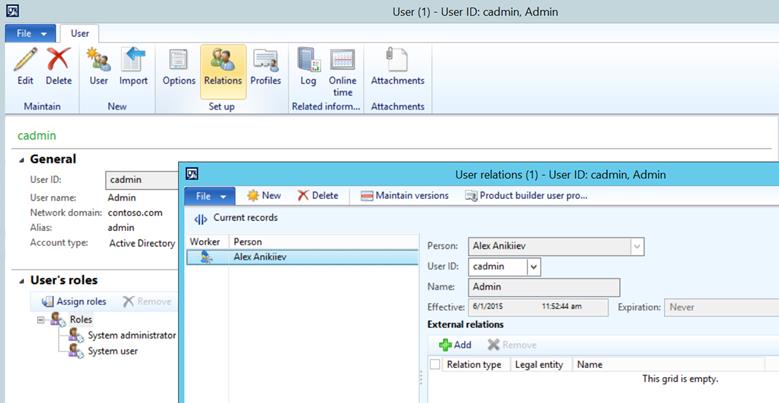Open User ID dropdown in User relations
Screen dimensions: 779x403
point(534,267)
